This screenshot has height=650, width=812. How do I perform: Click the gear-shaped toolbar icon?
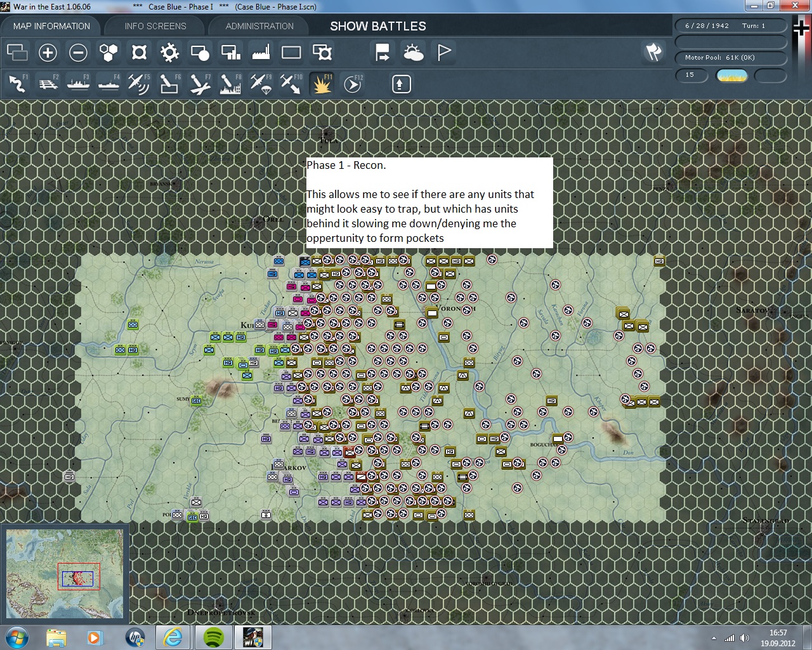click(x=169, y=52)
